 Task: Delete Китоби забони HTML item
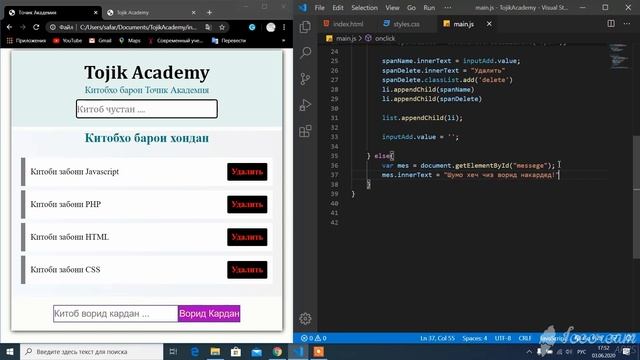tap(247, 237)
